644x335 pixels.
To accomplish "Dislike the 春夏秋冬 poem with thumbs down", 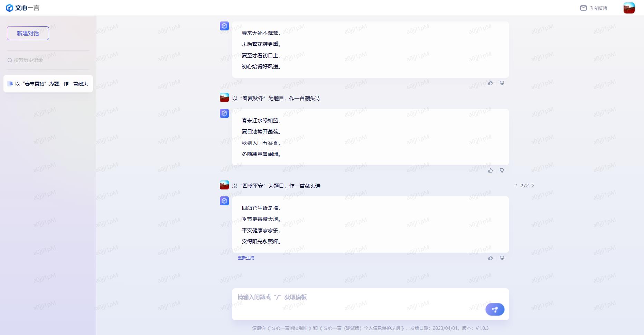I will pyautogui.click(x=502, y=170).
